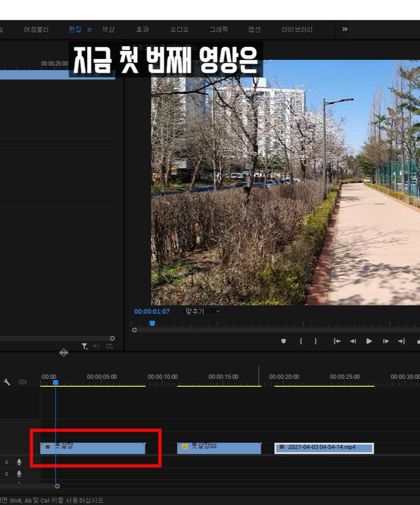
Task: Click timeline ruler at 00:00:20:00
Action: (284, 376)
